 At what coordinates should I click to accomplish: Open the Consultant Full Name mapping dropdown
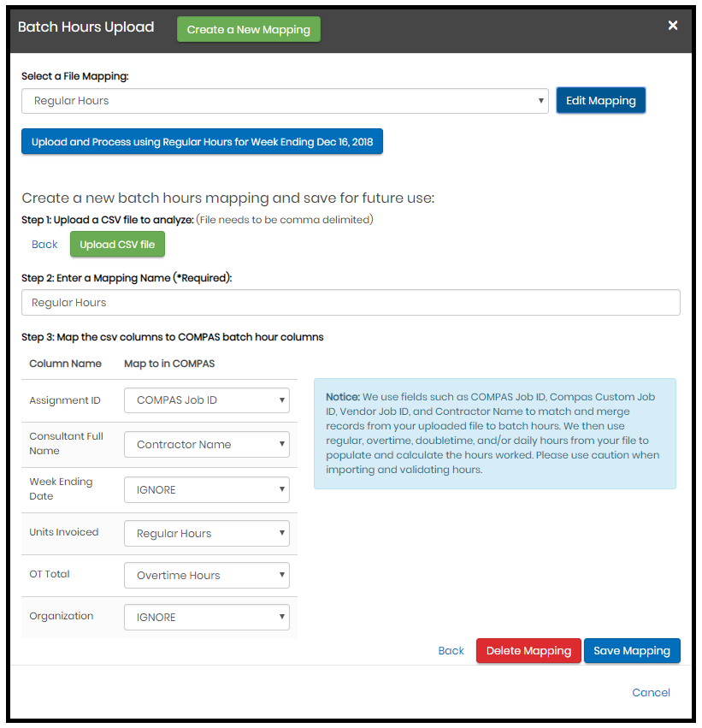click(x=207, y=445)
